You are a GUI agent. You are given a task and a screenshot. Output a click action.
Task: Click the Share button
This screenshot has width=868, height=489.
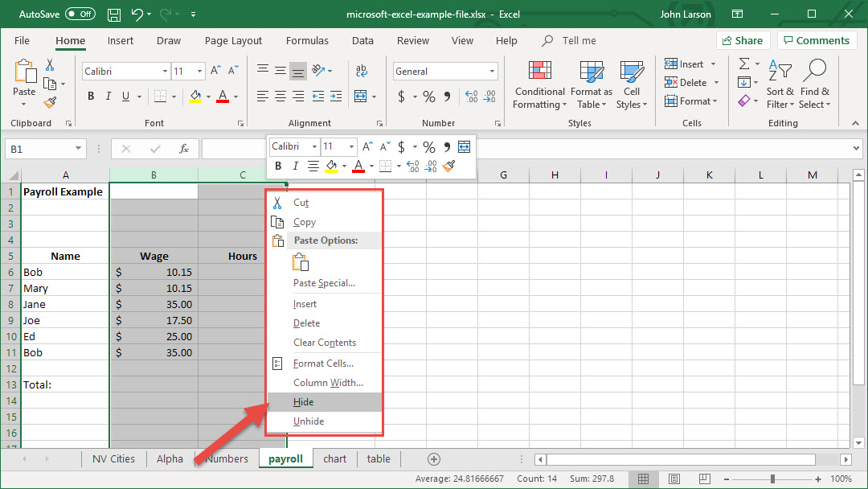click(743, 40)
